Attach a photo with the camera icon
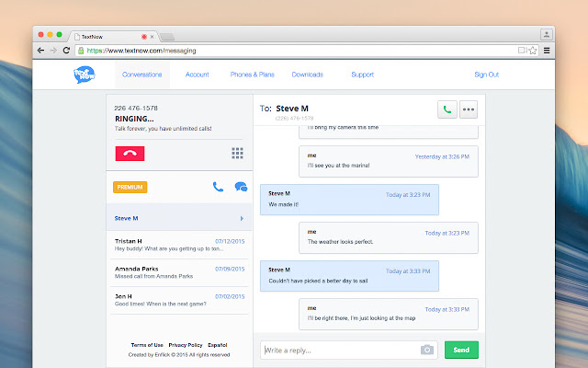This screenshot has height=368, width=588. pyautogui.click(x=426, y=350)
